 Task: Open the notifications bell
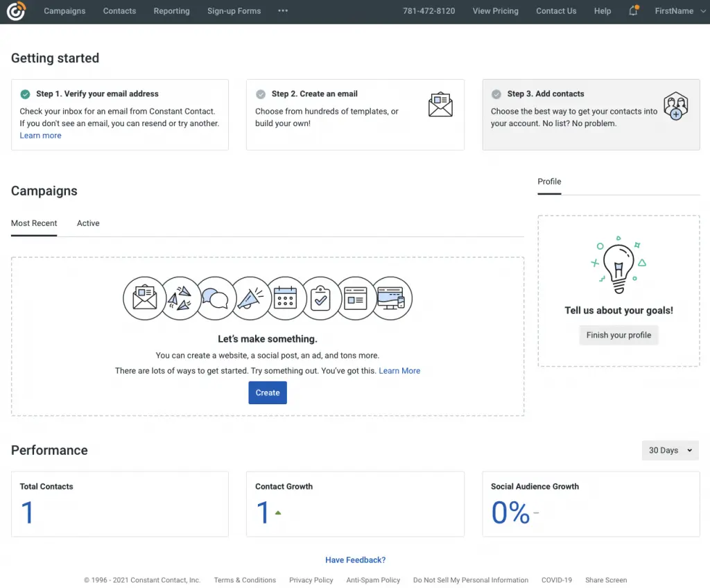pyautogui.click(x=634, y=10)
